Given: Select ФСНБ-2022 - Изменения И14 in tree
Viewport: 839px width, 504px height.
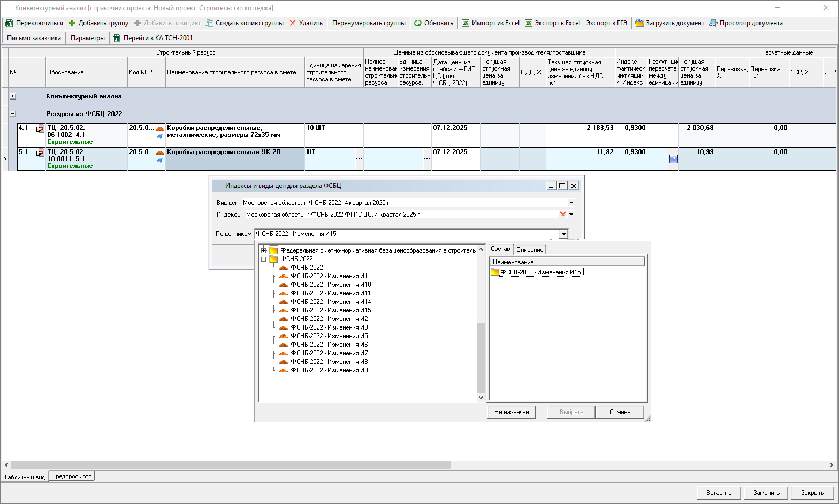Looking at the screenshot, I should click(x=330, y=302).
